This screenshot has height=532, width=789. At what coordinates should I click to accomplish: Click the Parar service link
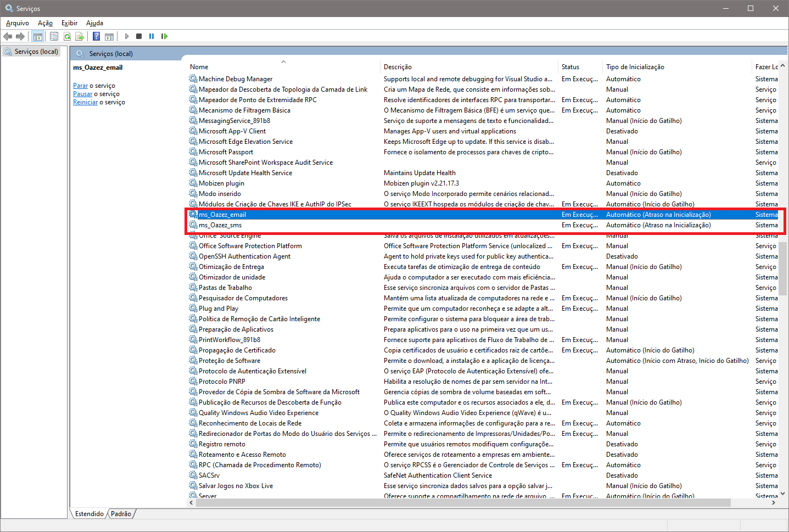[80, 86]
